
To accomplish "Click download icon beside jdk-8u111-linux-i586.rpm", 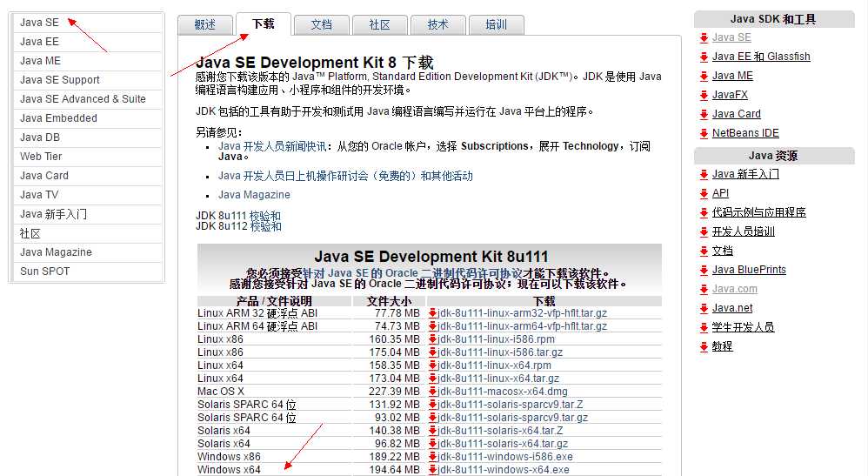I will tap(432, 339).
